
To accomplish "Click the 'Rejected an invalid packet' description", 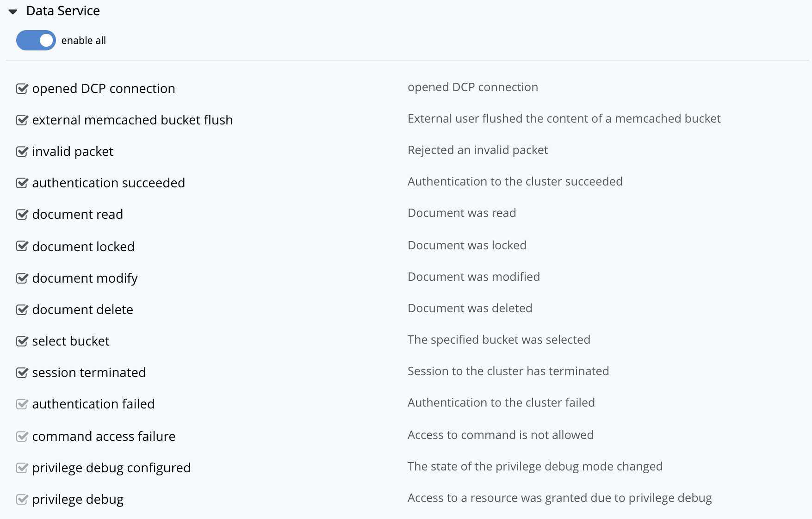I will tap(477, 150).
